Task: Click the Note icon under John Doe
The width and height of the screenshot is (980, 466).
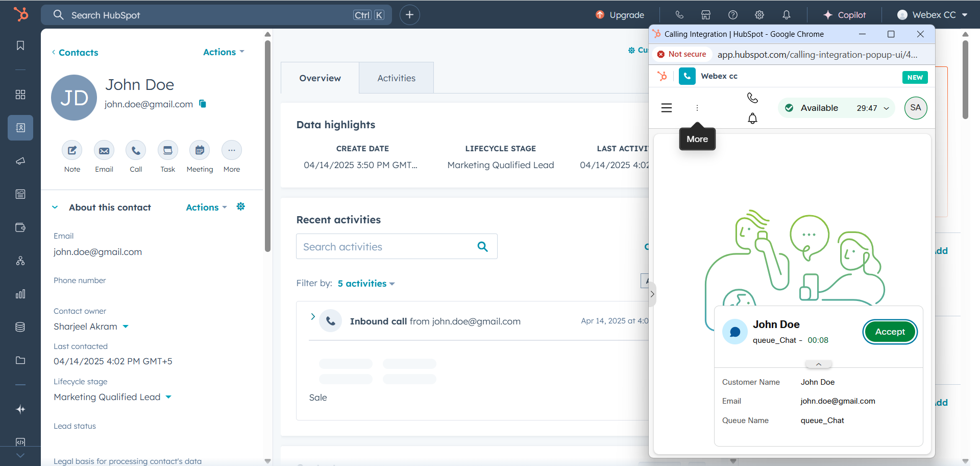Action: [x=72, y=150]
